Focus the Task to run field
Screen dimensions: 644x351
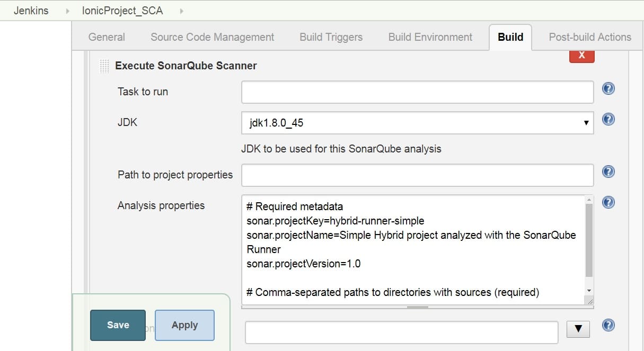tap(417, 92)
